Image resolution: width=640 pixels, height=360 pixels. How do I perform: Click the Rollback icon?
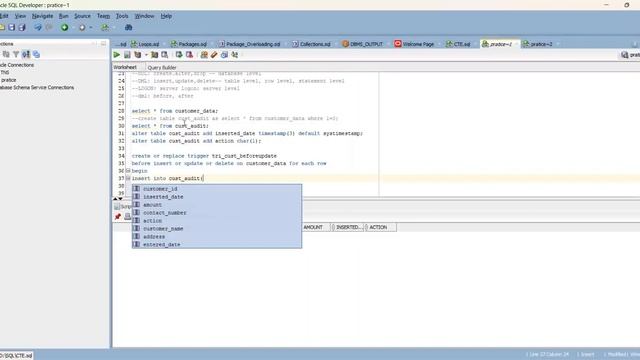pyautogui.click(x=189, y=55)
